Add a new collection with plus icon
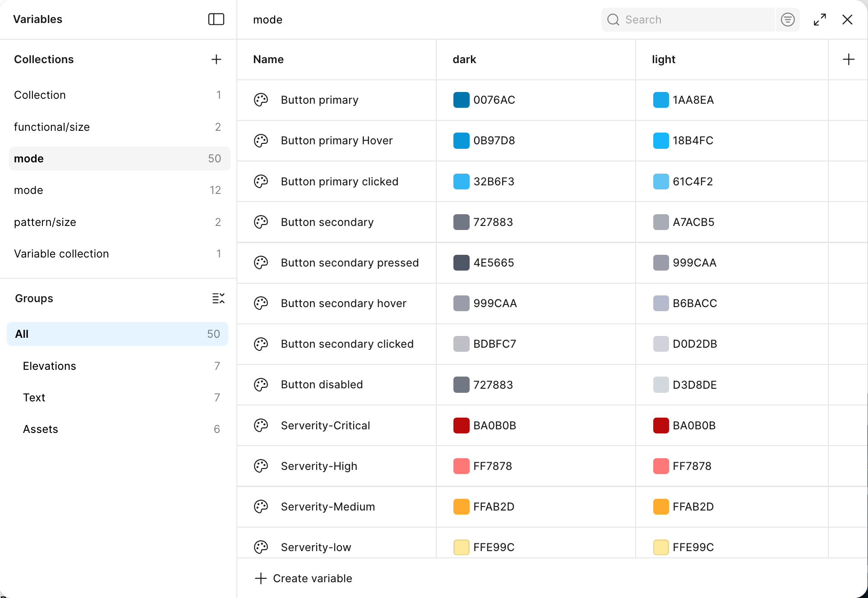Screen dimensions: 868x598 216,60
